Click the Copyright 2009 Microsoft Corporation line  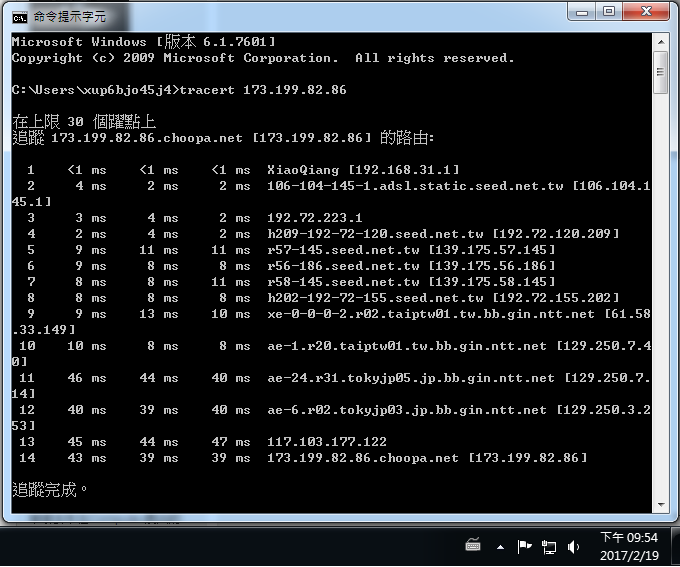[263, 58]
